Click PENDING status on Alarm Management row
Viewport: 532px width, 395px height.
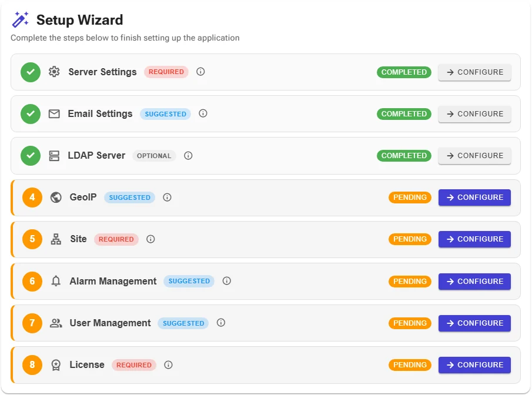410,282
